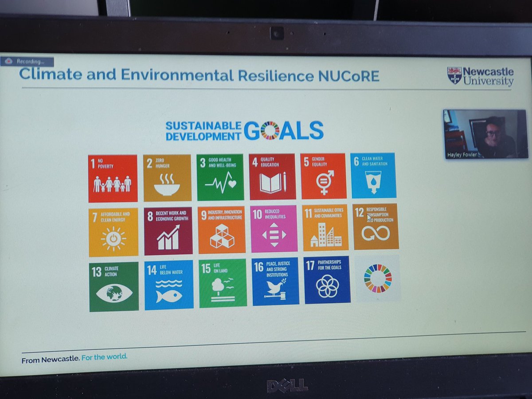
Task: Click Good Health and Well-Being tile
Action: pyautogui.click(x=220, y=177)
